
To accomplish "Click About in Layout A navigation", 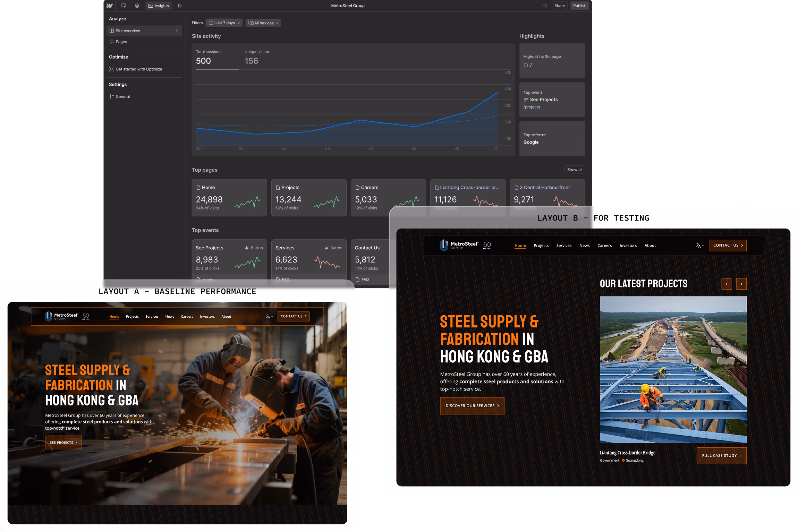I will pyautogui.click(x=226, y=317).
